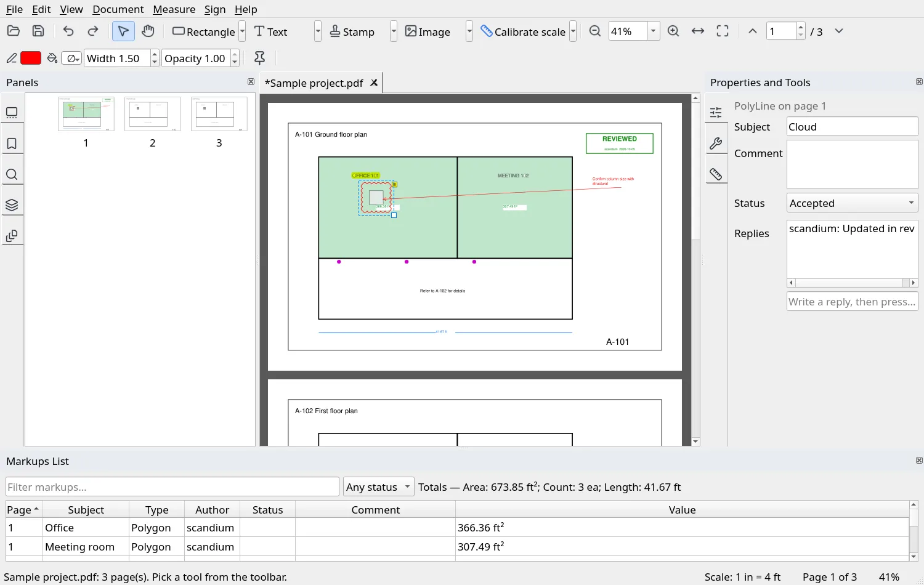Open a file with the folder icon

[14, 31]
